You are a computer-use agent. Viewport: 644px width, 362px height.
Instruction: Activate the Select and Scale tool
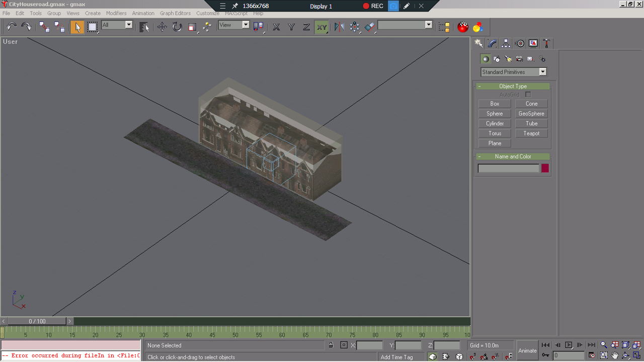[x=192, y=27]
